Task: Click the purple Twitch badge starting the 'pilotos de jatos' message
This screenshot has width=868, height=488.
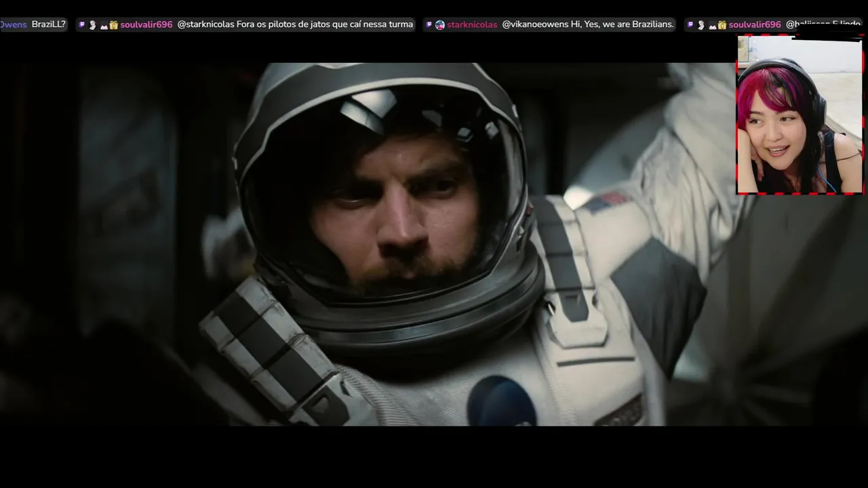Action: [82, 24]
